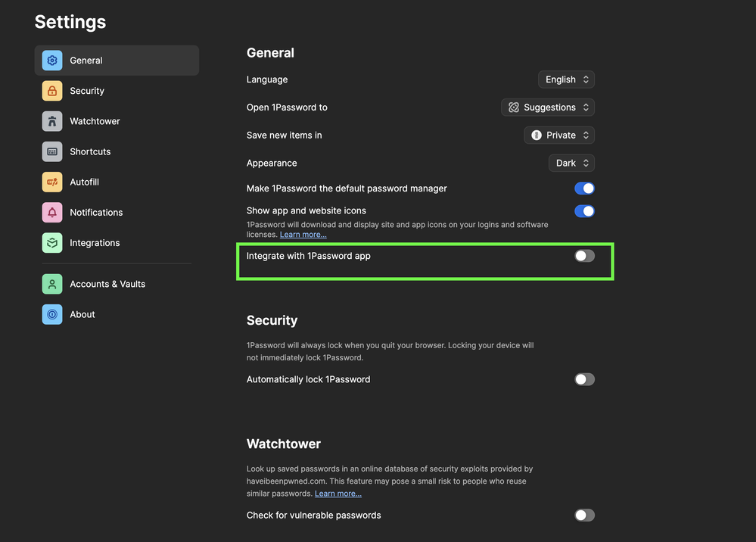Image resolution: width=756 pixels, height=542 pixels.
Task: Click the Notifications bell icon
Action: (x=52, y=213)
